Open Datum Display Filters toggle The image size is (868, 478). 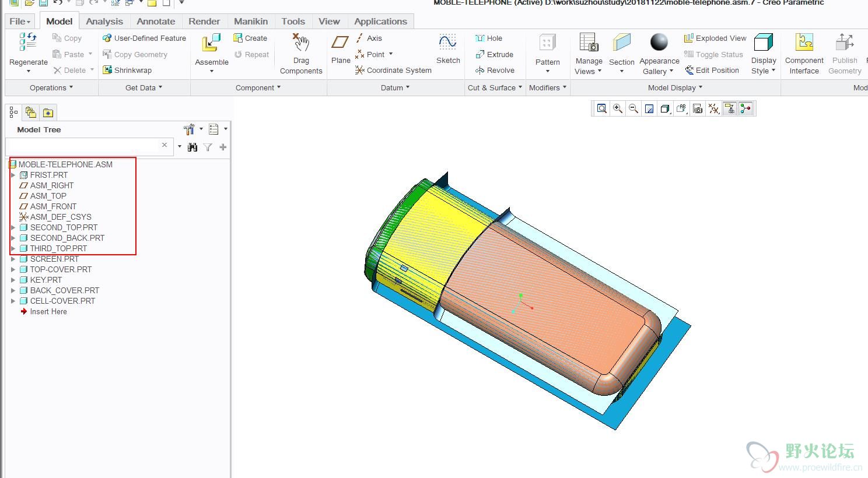click(713, 108)
